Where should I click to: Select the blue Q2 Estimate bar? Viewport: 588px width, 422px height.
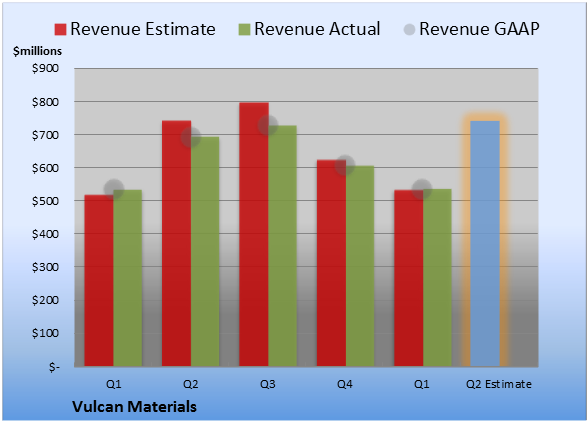point(485,243)
